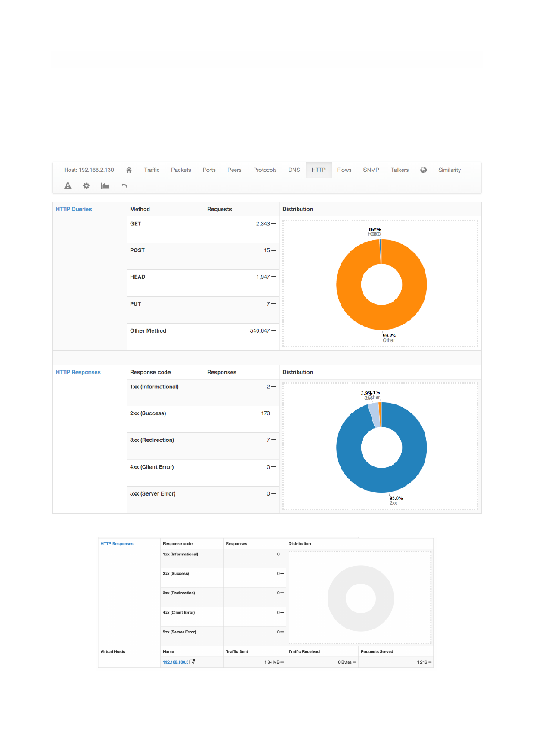Open host settings gear icon
Viewport: 534px width, 756px height.
(x=87, y=186)
